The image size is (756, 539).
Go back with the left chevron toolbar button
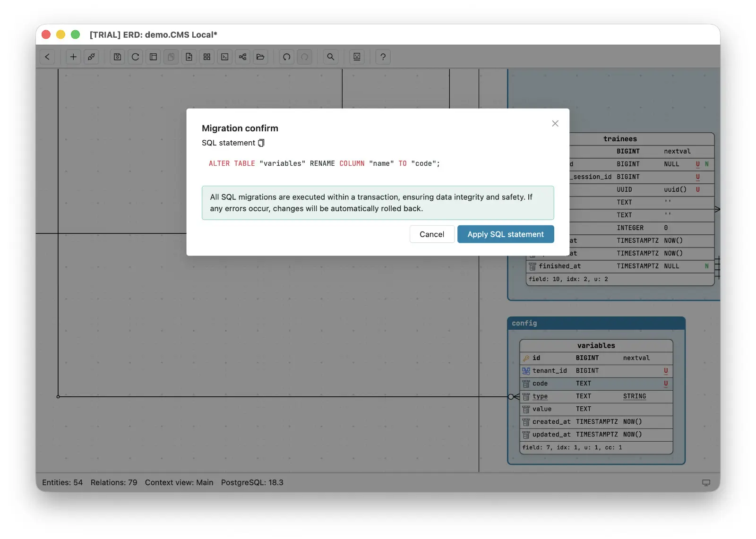coord(47,57)
